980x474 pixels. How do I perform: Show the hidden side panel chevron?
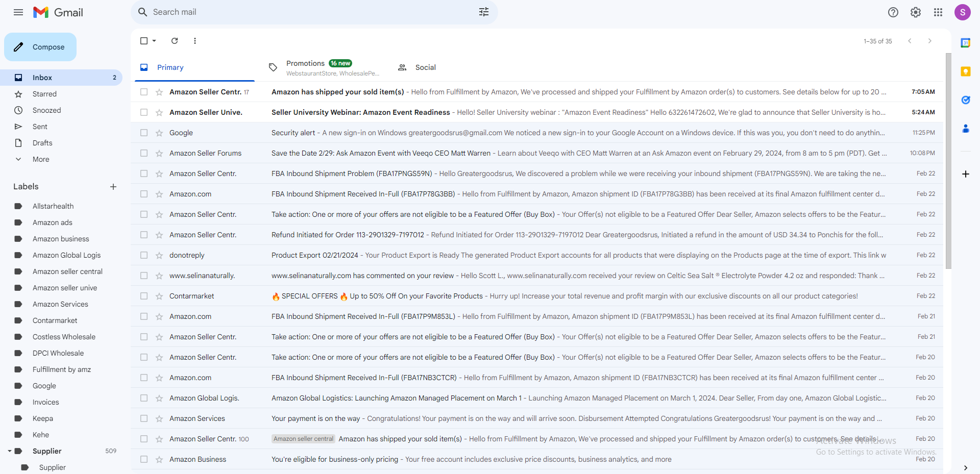[x=966, y=467]
